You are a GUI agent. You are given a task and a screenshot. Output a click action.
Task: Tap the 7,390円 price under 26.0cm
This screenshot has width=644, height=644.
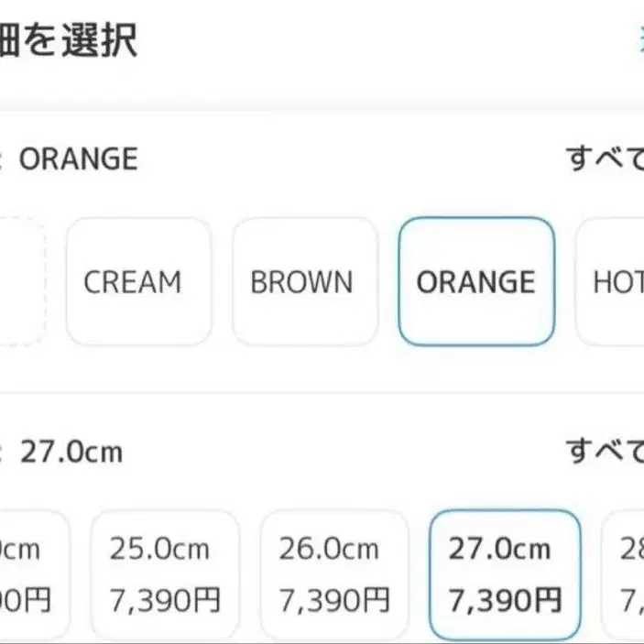click(x=334, y=601)
